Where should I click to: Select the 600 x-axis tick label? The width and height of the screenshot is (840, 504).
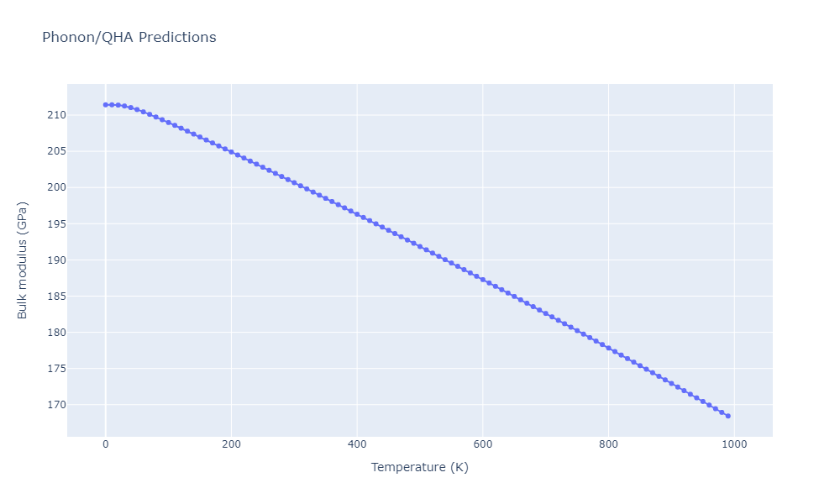click(482, 444)
